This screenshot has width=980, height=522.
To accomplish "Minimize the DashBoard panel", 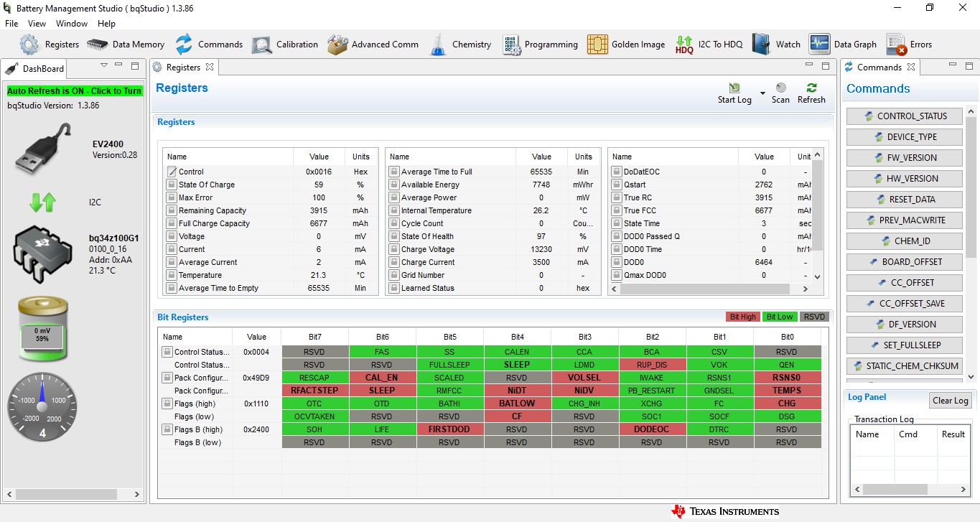I will [119, 65].
